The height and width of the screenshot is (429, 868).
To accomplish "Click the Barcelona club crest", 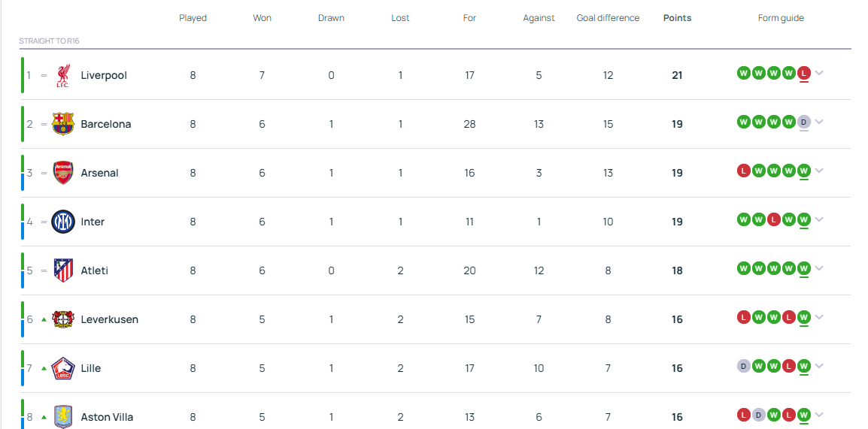I will [x=63, y=124].
